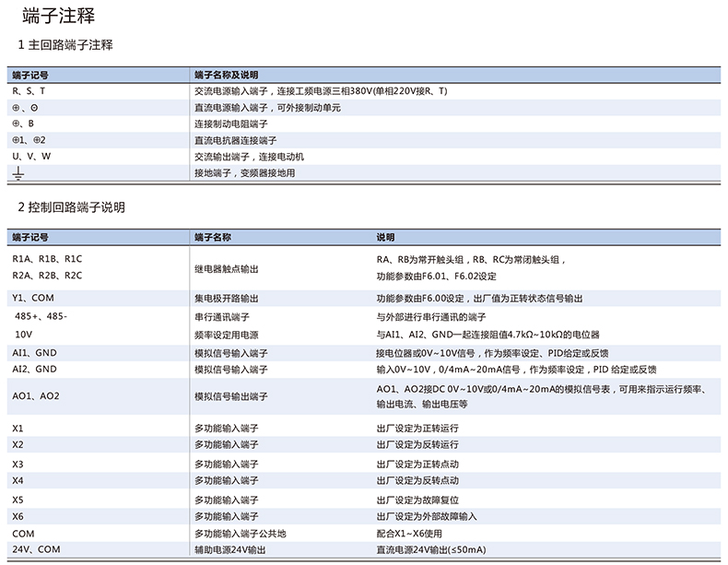Click the '端子注释' page title
The height and width of the screenshot is (565, 728).
point(55,16)
